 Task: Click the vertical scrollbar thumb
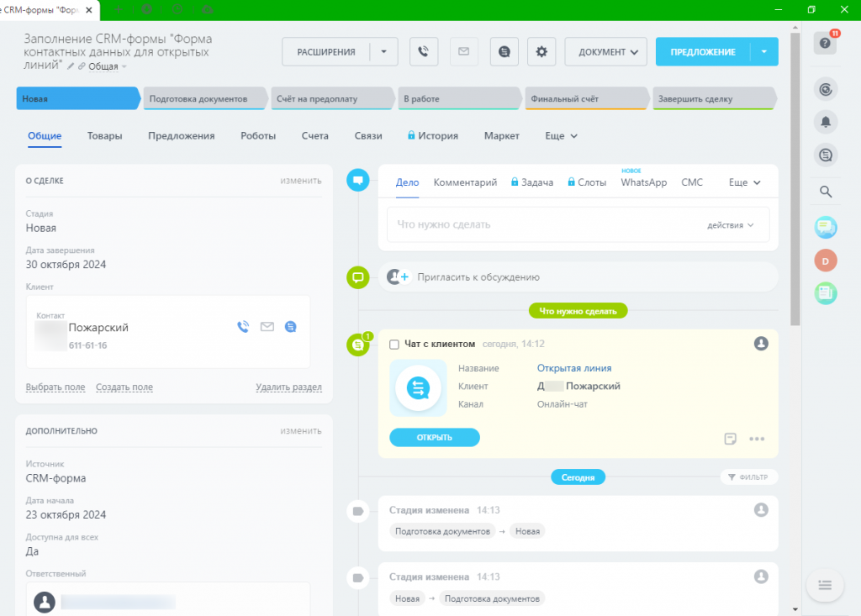[x=795, y=179]
